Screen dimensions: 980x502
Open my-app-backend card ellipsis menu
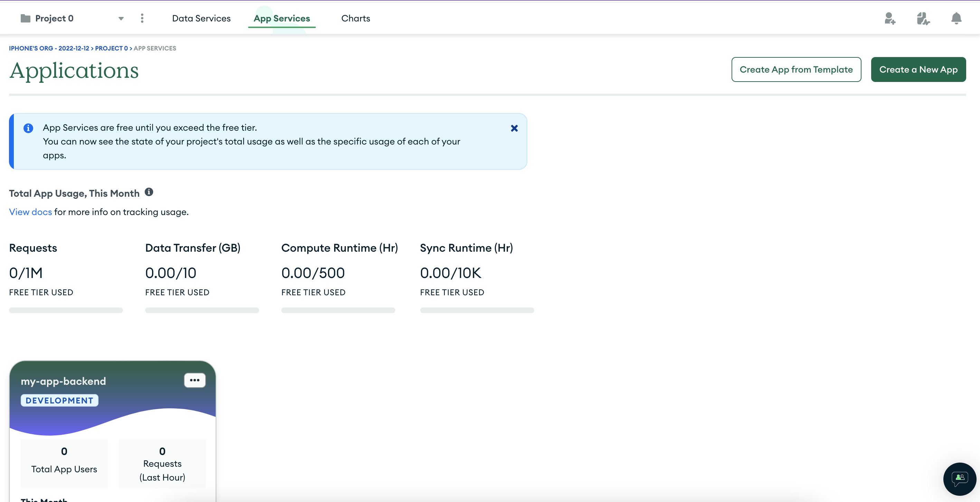tap(195, 380)
